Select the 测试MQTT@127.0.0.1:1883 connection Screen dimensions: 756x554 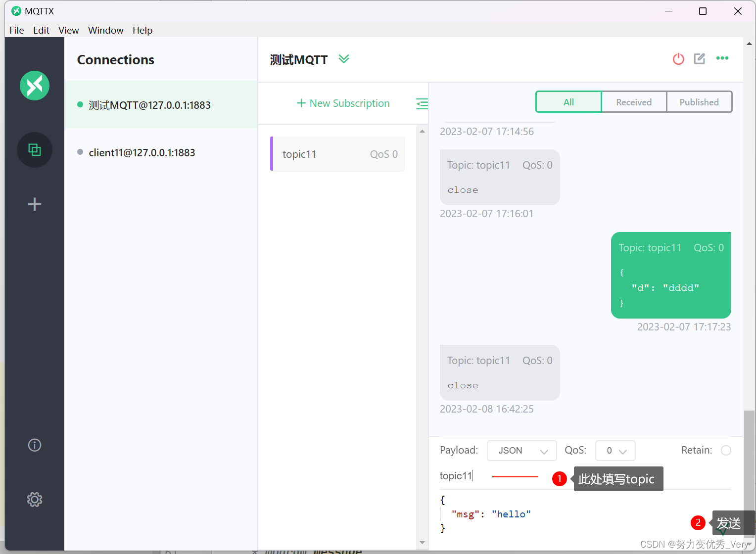161,105
